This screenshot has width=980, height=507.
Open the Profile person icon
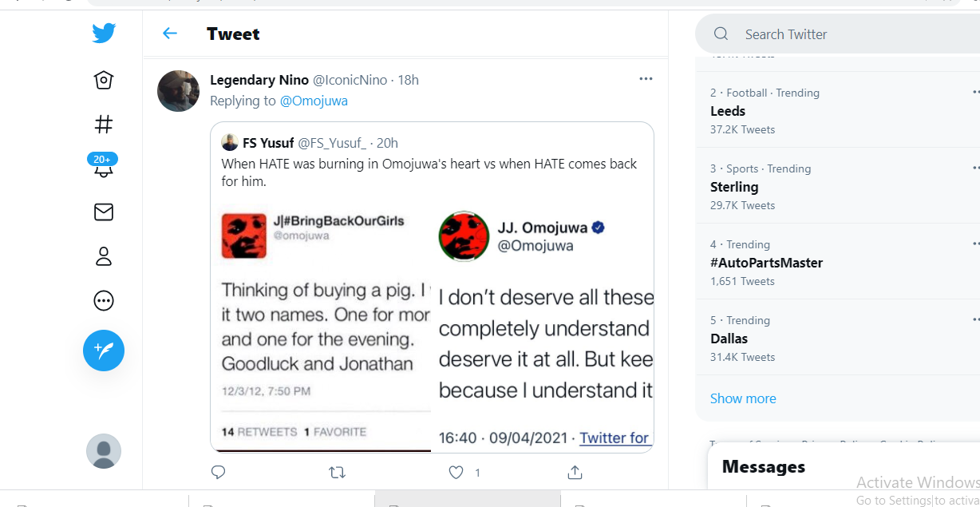(x=104, y=256)
